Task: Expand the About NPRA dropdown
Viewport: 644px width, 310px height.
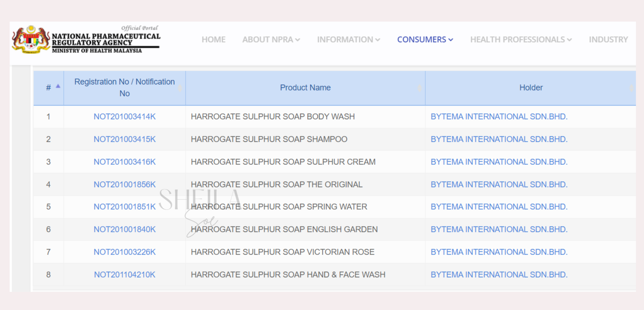Action: (x=271, y=40)
